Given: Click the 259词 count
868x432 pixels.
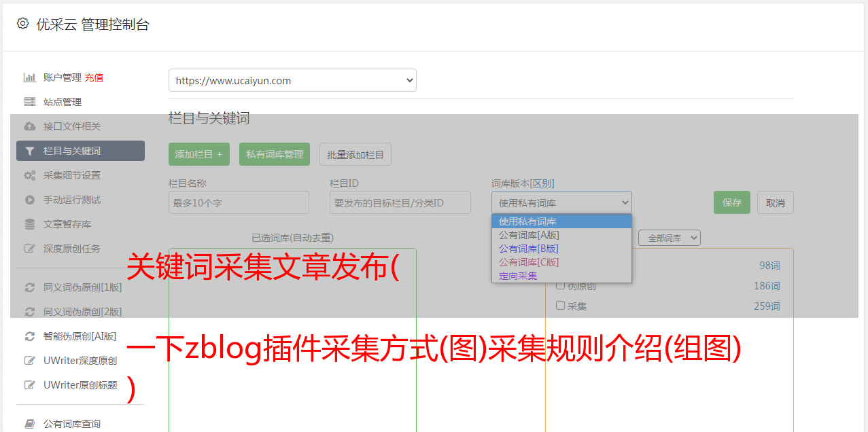Looking at the screenshot, I should click(767, 306).
